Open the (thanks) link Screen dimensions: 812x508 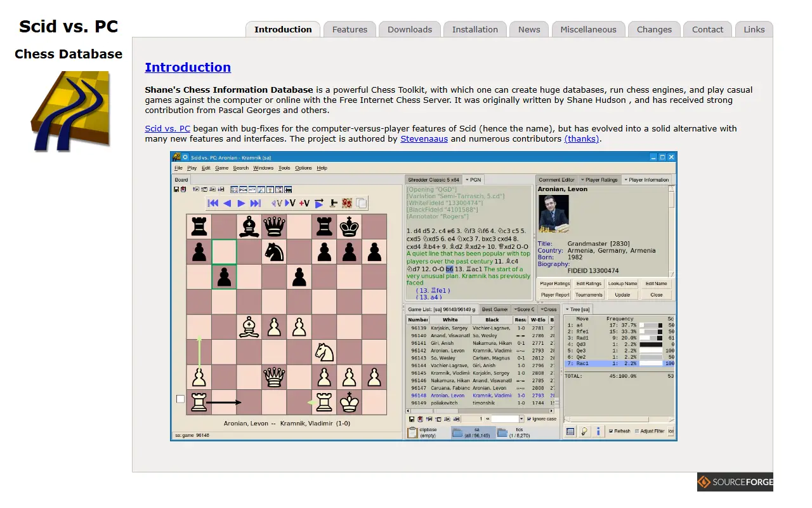582,138
